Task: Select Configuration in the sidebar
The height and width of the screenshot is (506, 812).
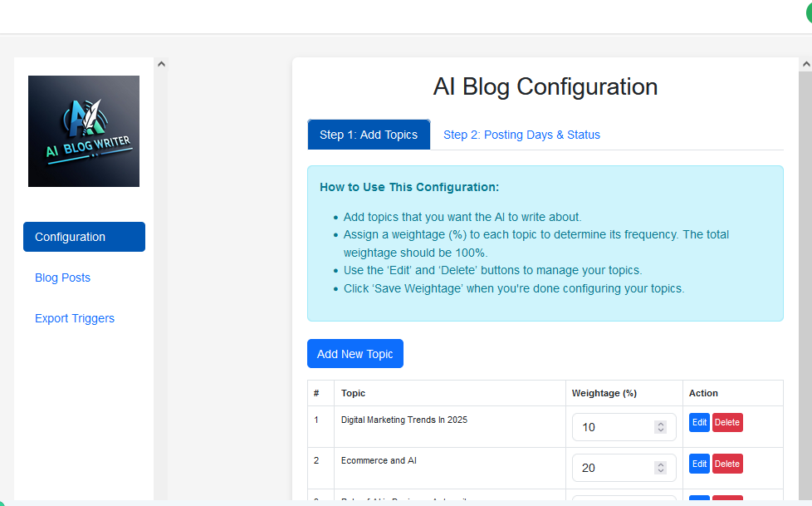Action: pyautogui.click(x=84, y=237)
